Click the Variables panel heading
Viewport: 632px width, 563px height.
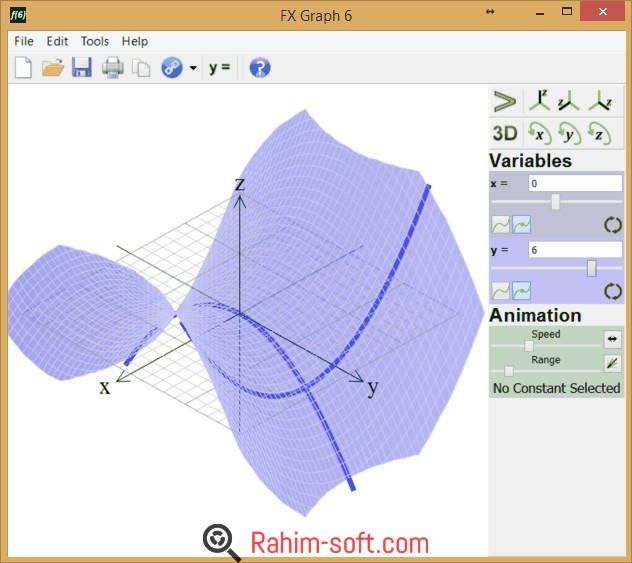[x=530, y=161]
